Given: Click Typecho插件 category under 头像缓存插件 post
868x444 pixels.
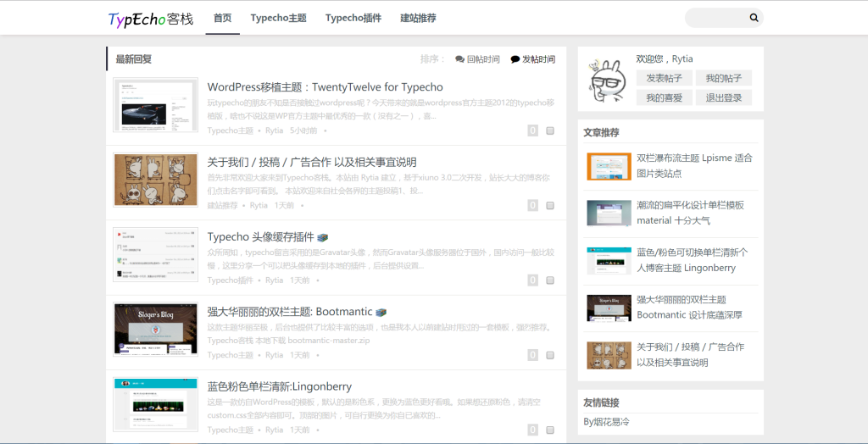Looking at the screenshot, I should pyautogui.click(x=231, y=280).
